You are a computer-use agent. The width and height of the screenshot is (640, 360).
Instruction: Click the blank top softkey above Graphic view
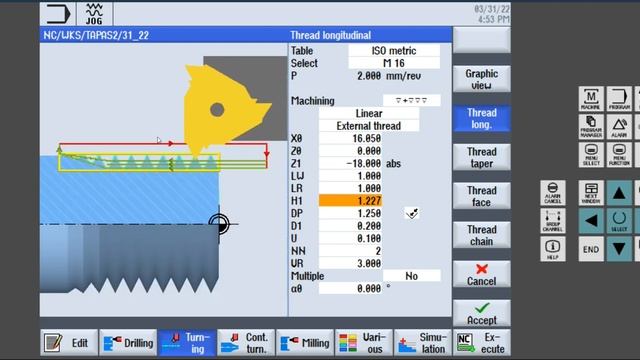point(482,40)
